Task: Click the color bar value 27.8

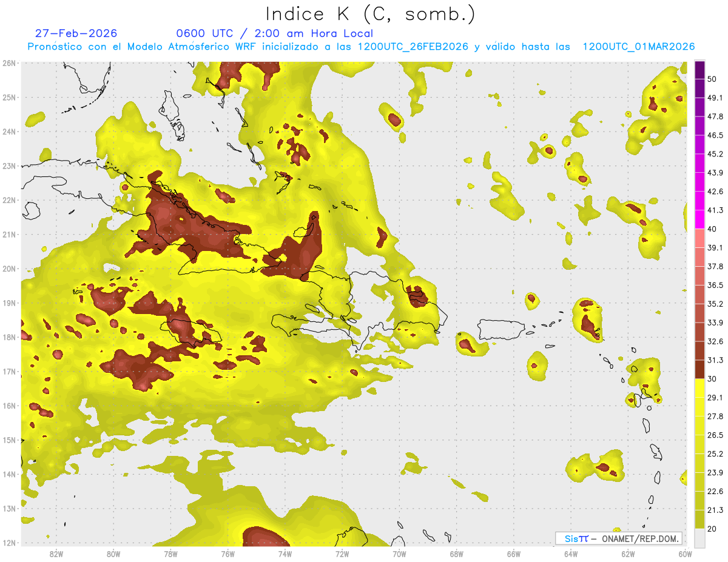Action: coord(715,416)
